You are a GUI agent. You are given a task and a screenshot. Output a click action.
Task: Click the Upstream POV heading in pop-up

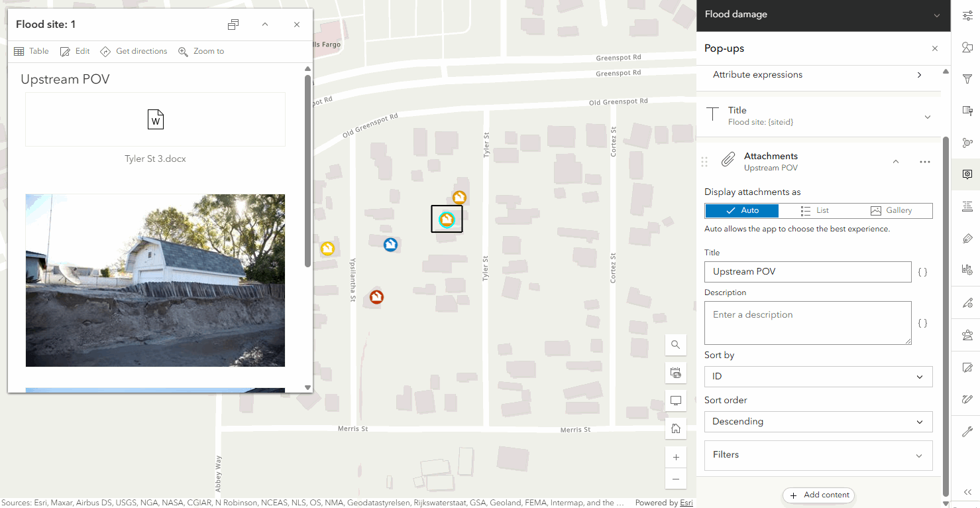65,80
